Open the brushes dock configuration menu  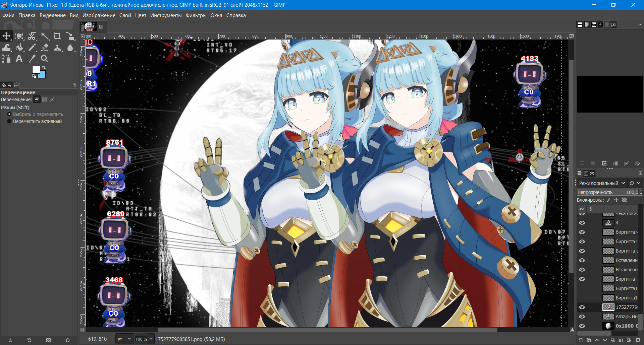pos(640,24)
